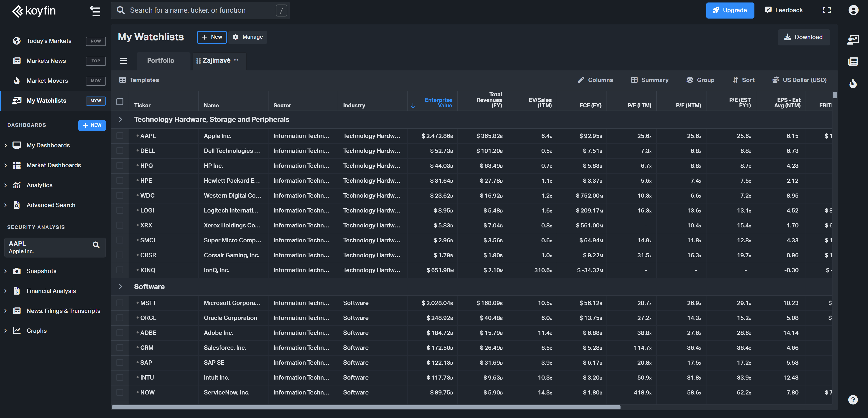Open movers flame icon in right rail
Screen dimensions: 868x418
point(853,83)
